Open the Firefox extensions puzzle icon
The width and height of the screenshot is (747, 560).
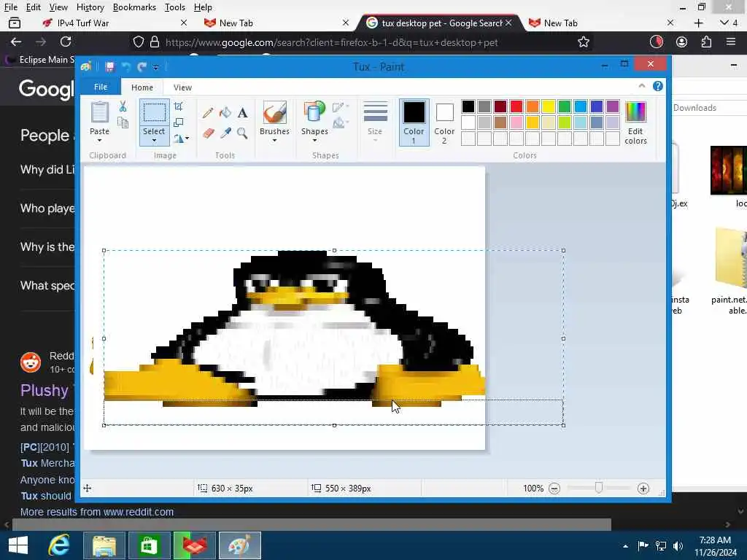click(706, 42)
